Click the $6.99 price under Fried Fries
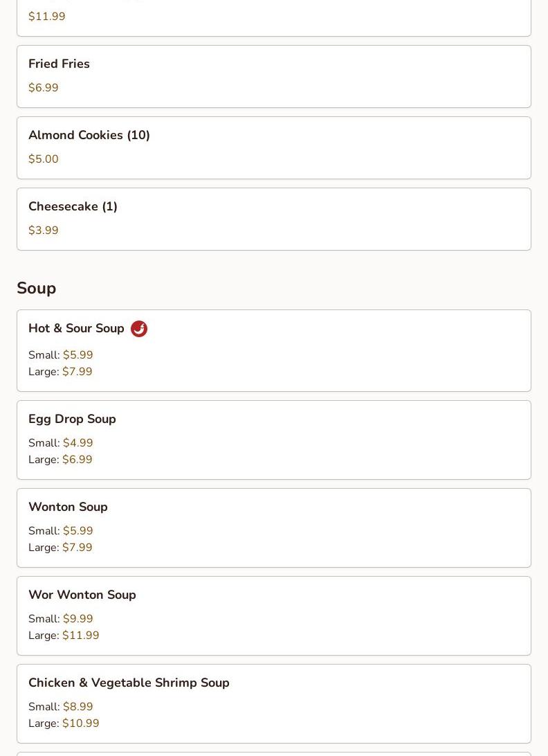This screenshot has height=756, width=548. (x=44, y=88)
